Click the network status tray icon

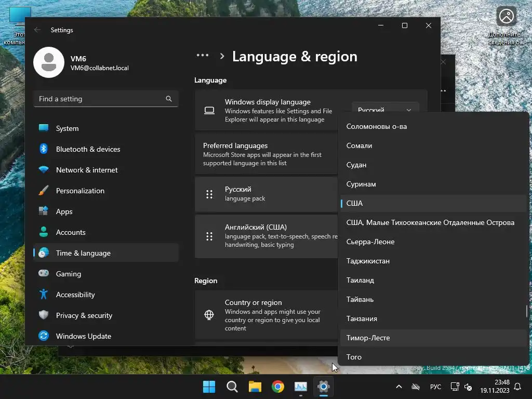tap(455, 387)
